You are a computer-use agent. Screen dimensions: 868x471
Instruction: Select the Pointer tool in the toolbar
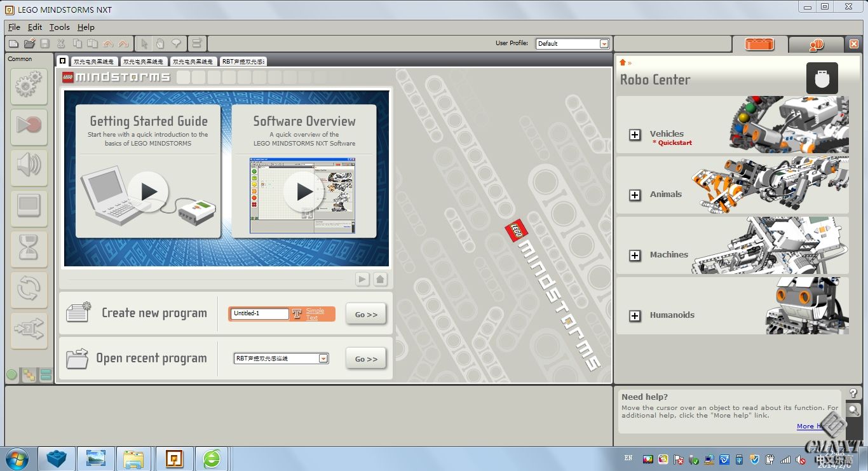[x=144, y=43]
